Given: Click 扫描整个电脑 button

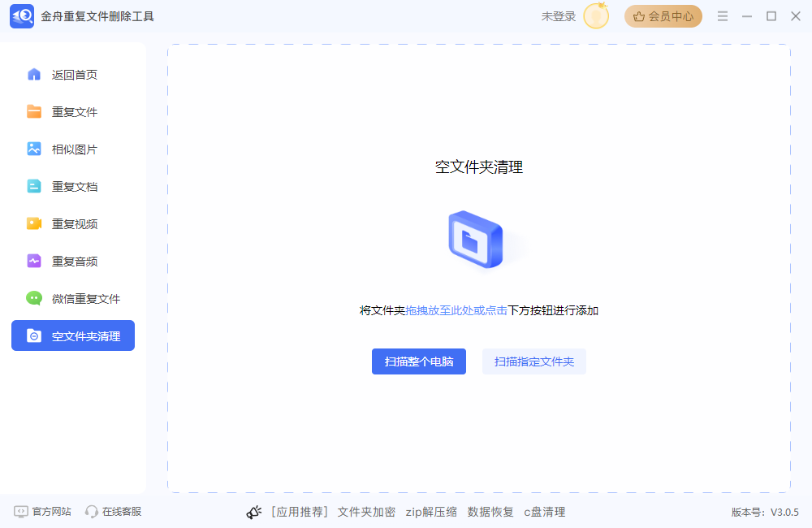Looking at the screenshot, I should click(x=419, y=361).
